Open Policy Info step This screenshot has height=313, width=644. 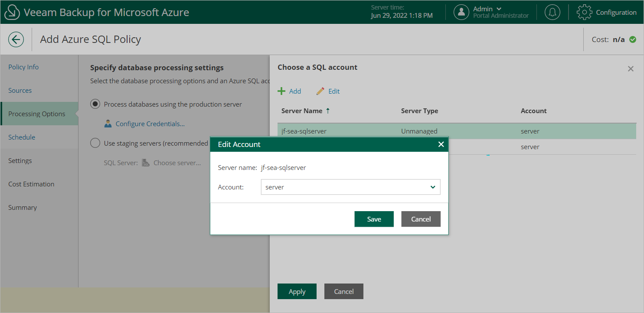[23, 67]
